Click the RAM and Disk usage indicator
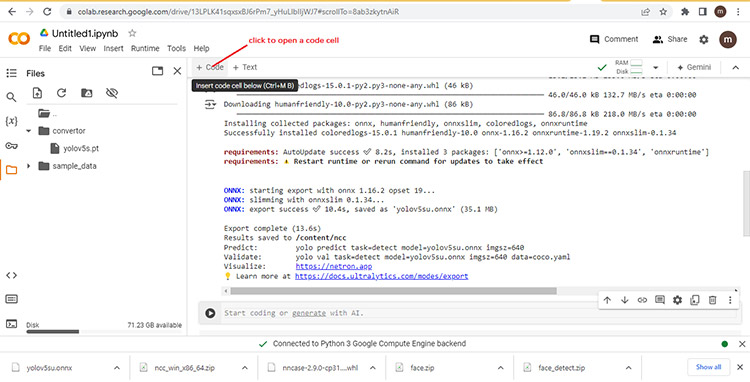Screen dimensions: 750x382 click(629, 67)
